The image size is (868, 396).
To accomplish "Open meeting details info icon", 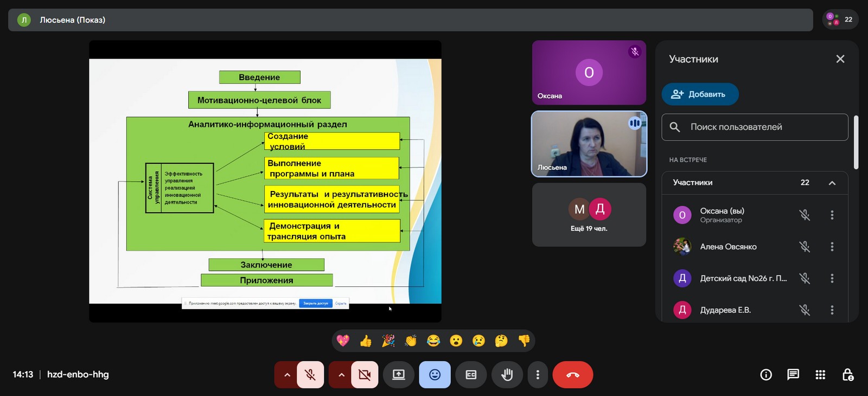I will click(x=766, y=375).
